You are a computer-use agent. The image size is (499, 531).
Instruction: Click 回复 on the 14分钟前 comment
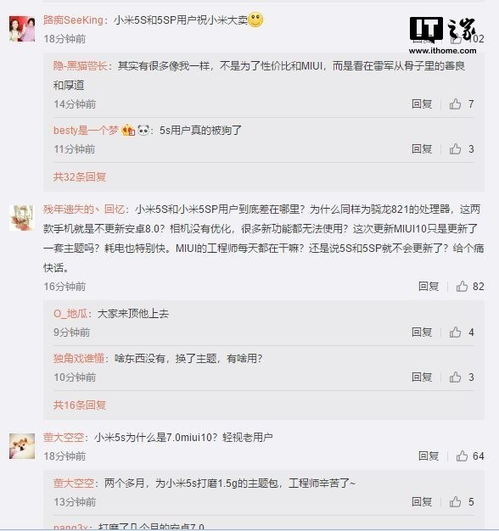(422, 104)
